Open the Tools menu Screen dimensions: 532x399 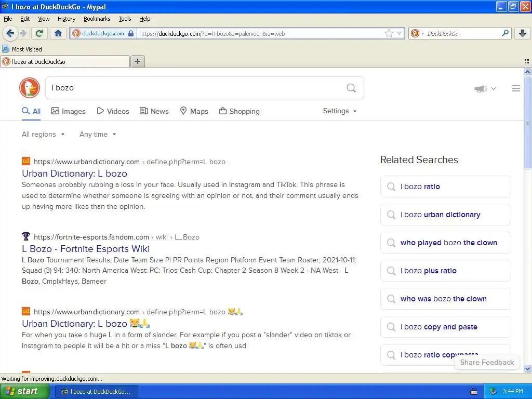pyautogui.click(x=125, y=19)
